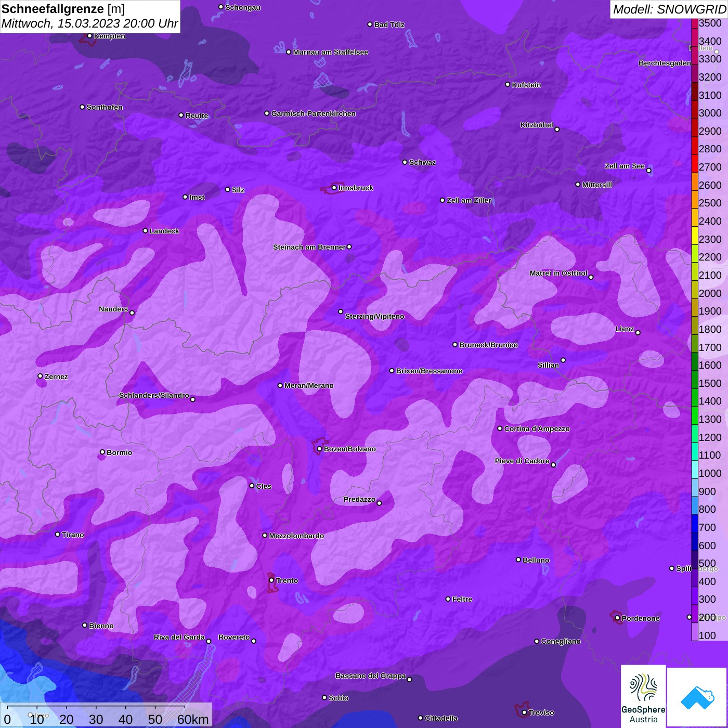728x728 pixels.
Task: Click the 2000 legend value
Action: coord(710,293)
